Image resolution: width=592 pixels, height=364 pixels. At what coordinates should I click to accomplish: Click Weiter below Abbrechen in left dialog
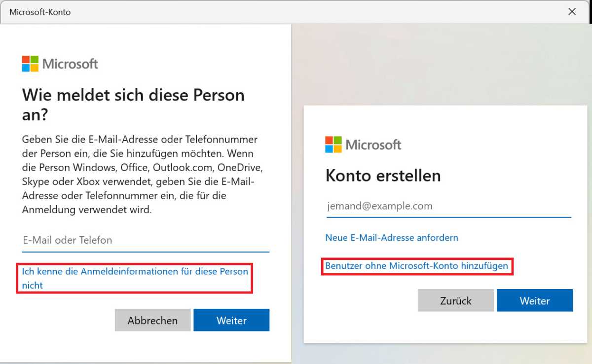231,320
